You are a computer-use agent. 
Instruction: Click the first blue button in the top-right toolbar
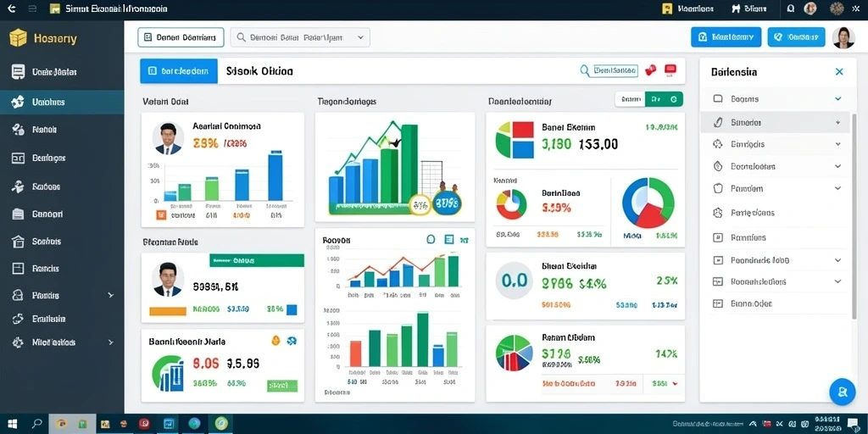point(726,37)
